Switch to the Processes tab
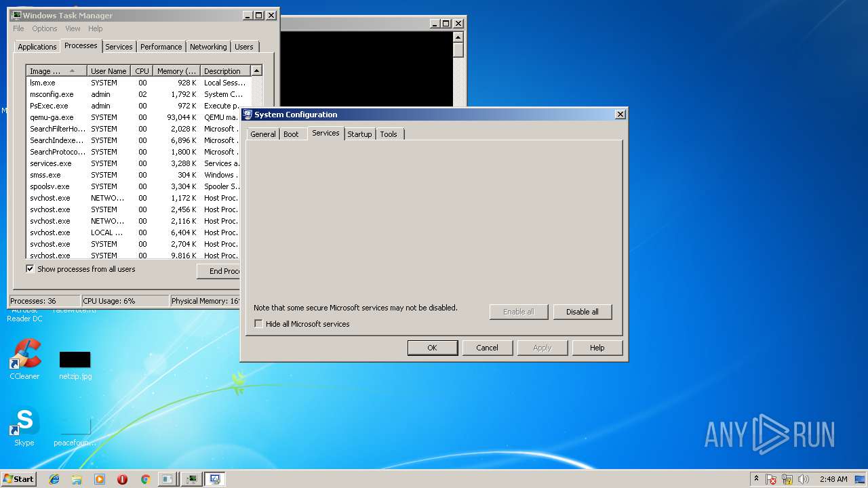 [81, 45]
